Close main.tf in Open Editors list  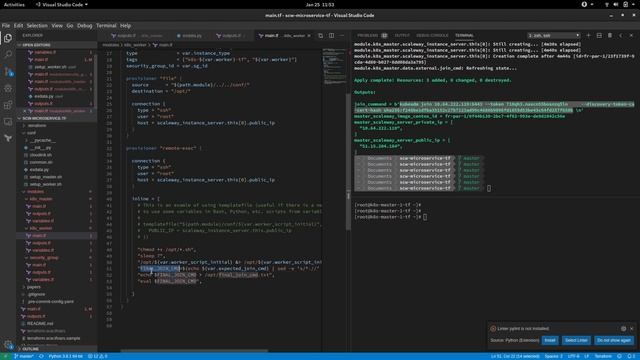(25, 111)
